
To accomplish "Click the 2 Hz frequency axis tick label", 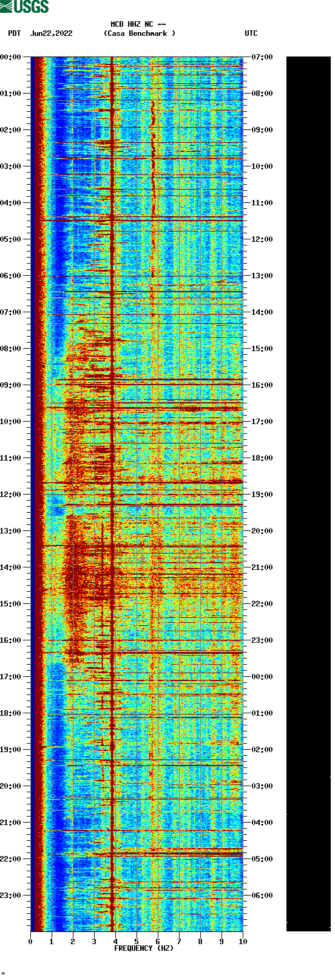I will [73, 942].
